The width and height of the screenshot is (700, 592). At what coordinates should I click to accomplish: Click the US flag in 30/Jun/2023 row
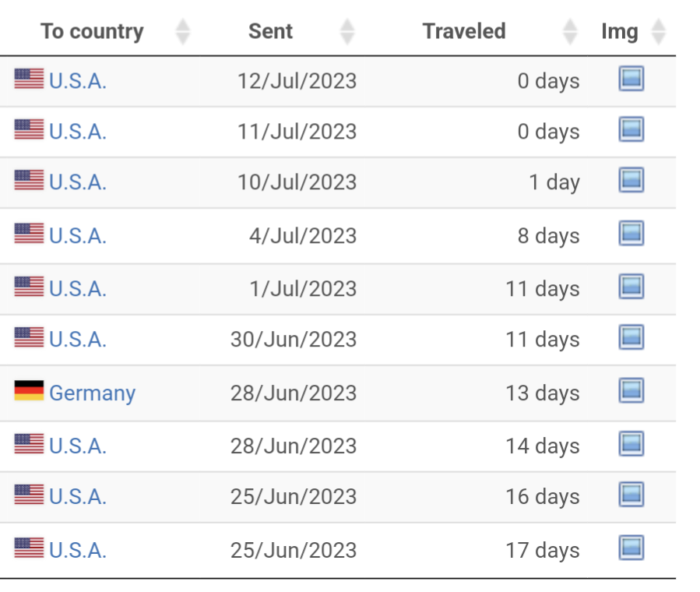[29, 337]
